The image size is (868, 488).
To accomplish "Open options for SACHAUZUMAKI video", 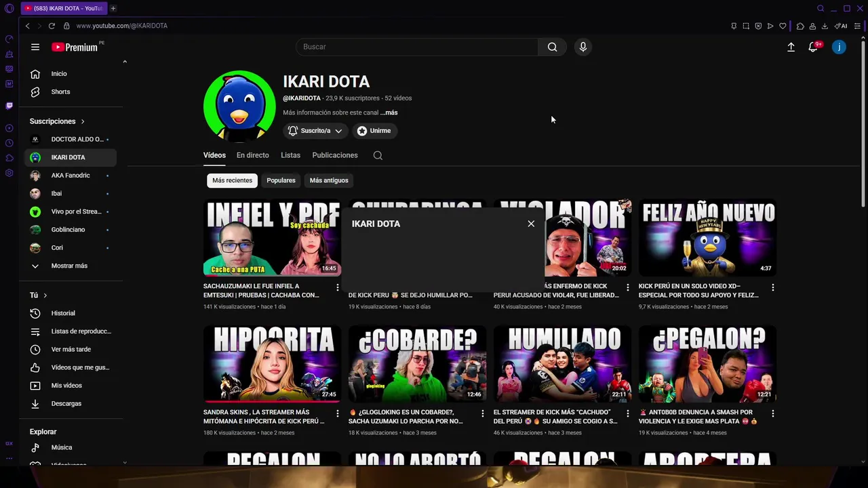I will click(x=337, y=287).
